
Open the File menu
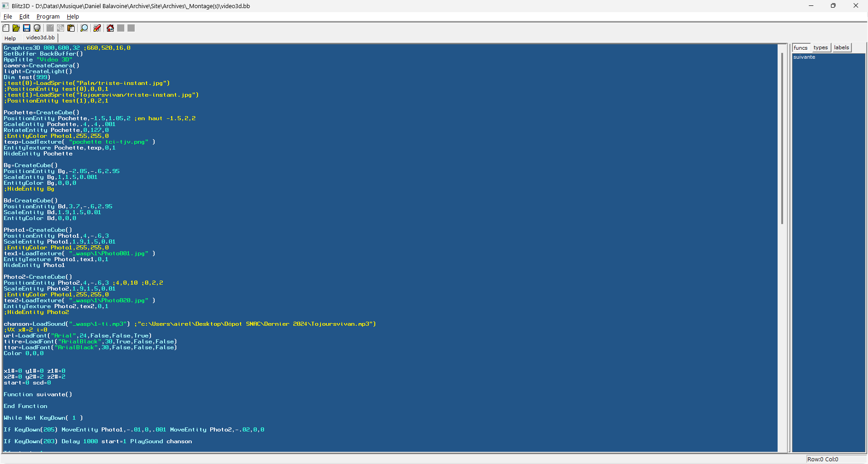click(x=8, y=17)
